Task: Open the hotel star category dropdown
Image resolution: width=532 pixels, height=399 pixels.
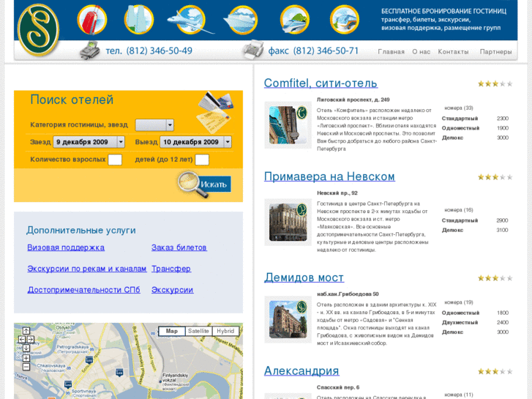Action: click(x=154, y=125)
